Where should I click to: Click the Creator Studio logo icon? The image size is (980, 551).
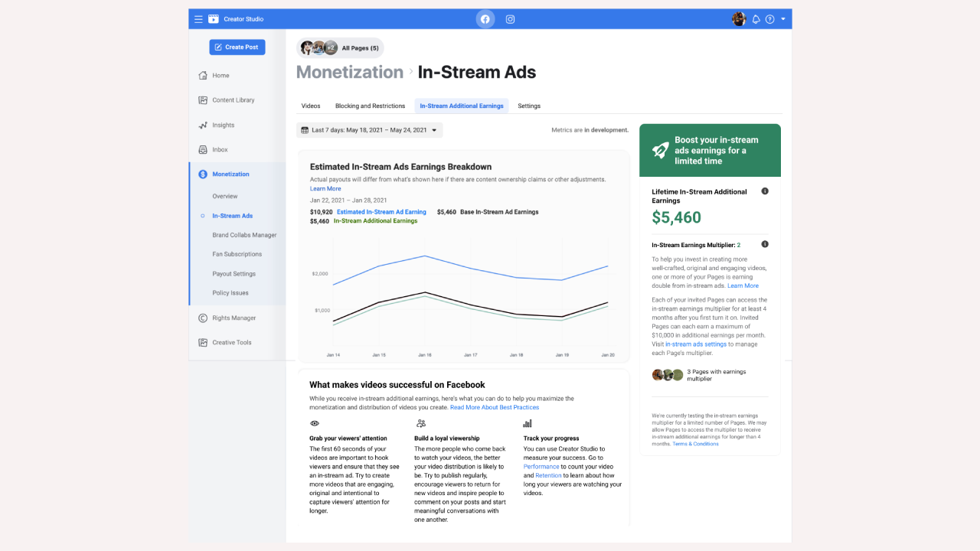[214, 19]
